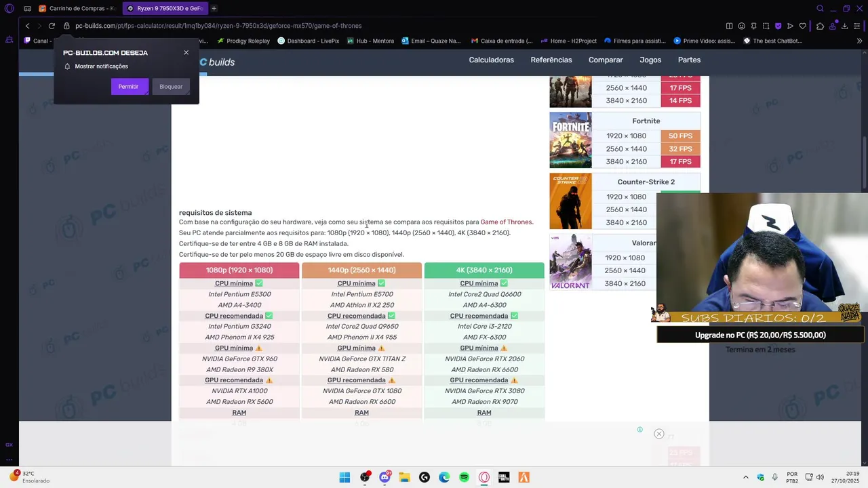Take a snapshot with the capture icon
The height and width of the screenshot is (488, 868).
click(766, 26)
